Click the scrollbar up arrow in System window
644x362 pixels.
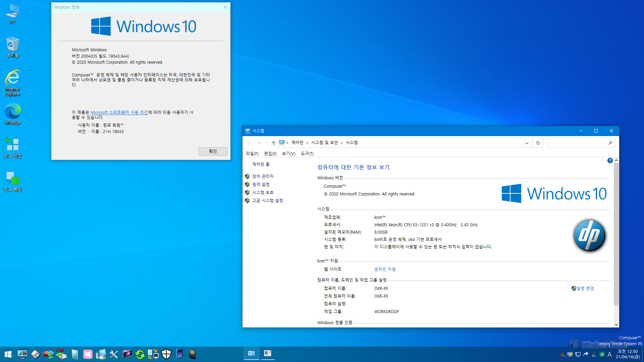tap(616, 161)
